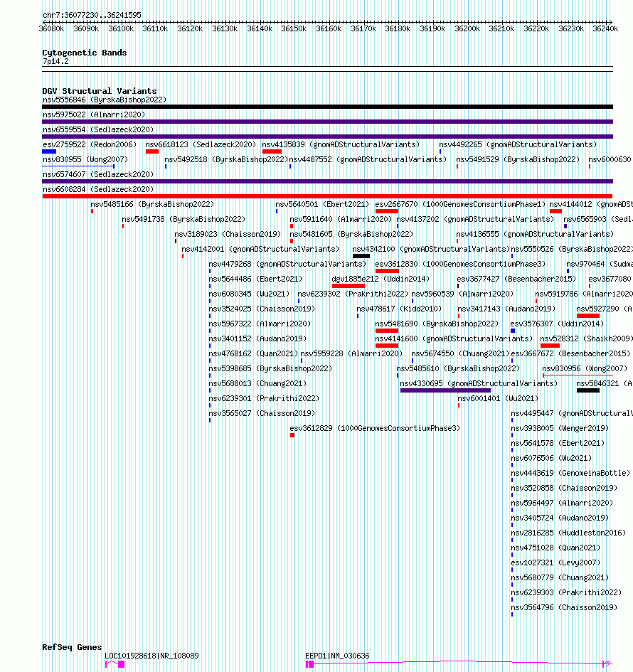Click nsv3417143 (Audano2019) label
Viewport: 633px width, 672px height.
[x=506, y=309]
